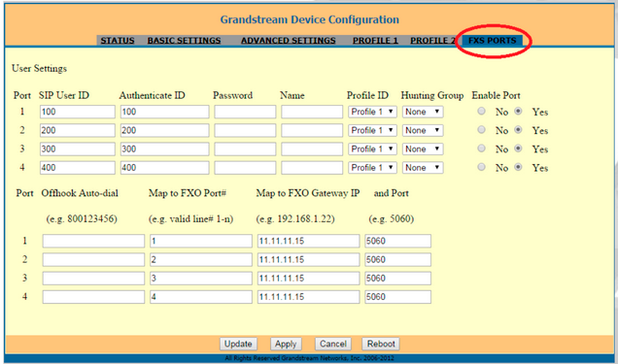Viewport: 618px width, 364px height.
Task: Click Authenticate ID field containing 200
Action: [165, 130]
